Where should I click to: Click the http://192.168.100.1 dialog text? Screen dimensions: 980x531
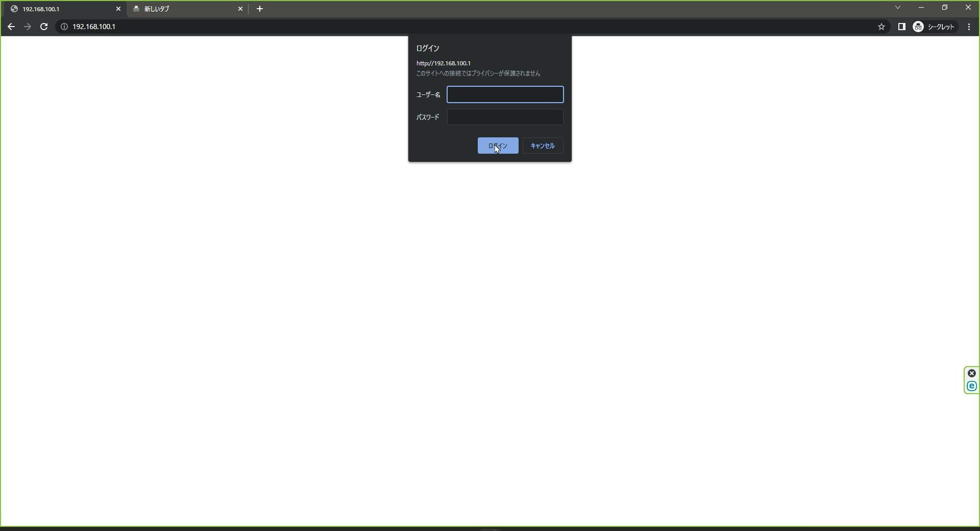(x=444, y=63)
